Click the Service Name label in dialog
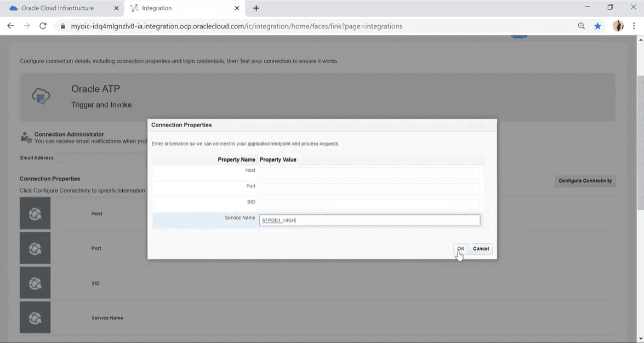644x343 pixels. click(240, 218)
